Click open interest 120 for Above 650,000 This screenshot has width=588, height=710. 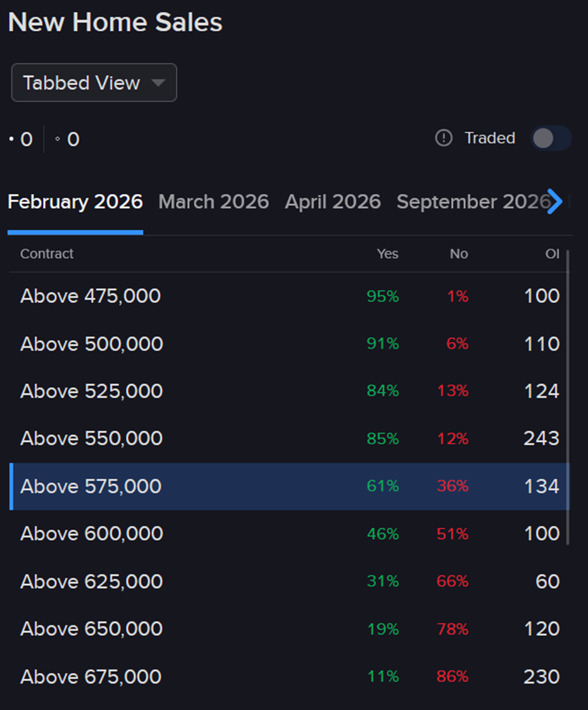(x=542, y=629)
